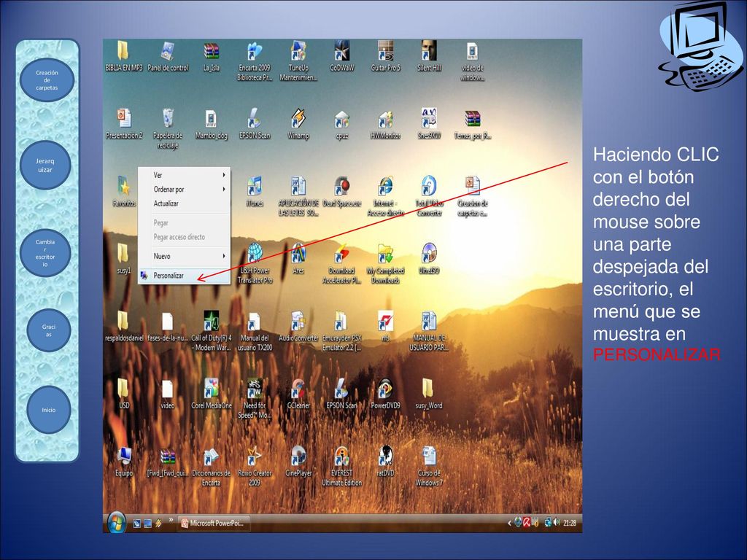Open the Internet - Acceso directo icon

tap(385, 186)
